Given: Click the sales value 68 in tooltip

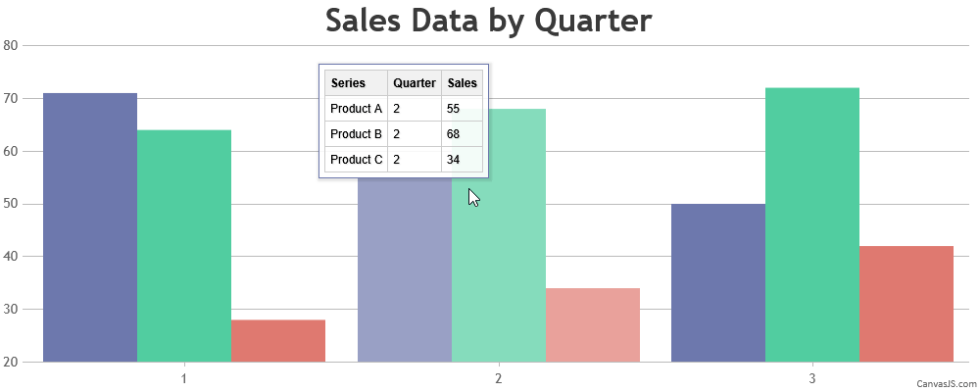Looking at the screenshot, I should point(454,134).
